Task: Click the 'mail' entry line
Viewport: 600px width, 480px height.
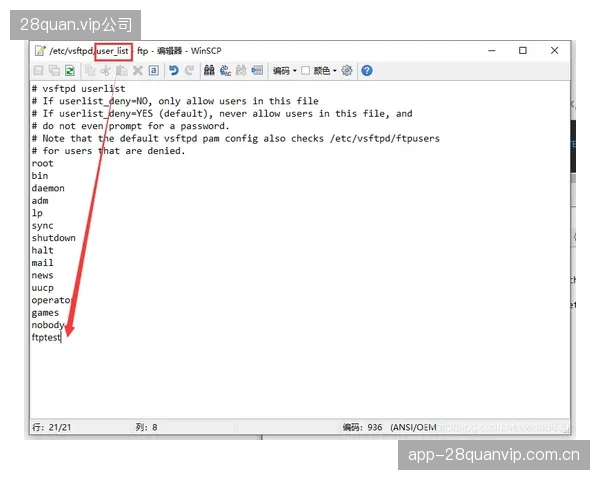Action: 42,263
